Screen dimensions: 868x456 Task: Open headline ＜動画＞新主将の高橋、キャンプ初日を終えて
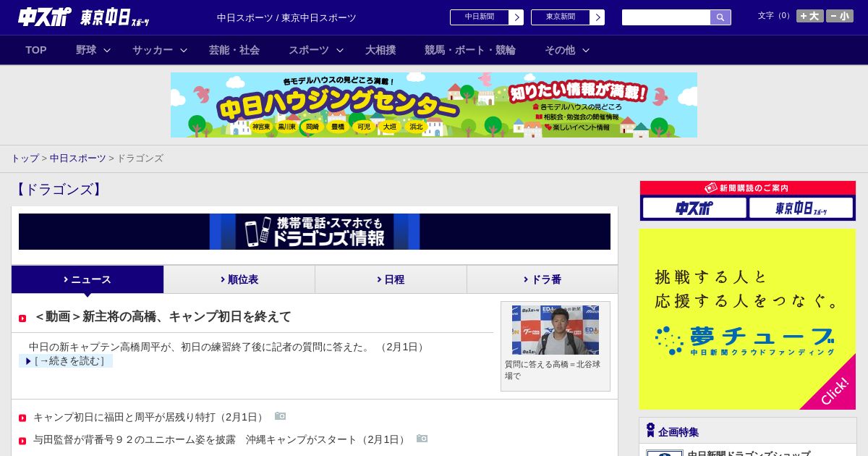click(x=163, y=316)
